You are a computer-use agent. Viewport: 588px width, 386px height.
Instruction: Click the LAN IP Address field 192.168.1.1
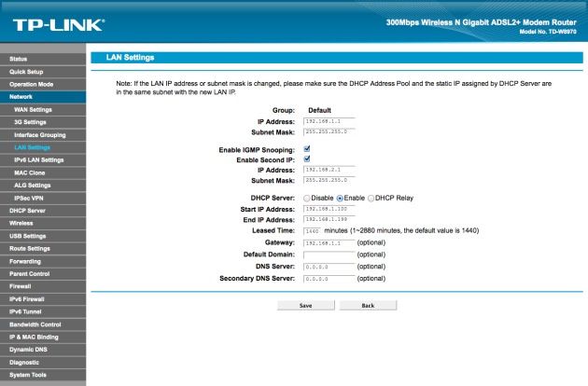(x=329, y=121)
